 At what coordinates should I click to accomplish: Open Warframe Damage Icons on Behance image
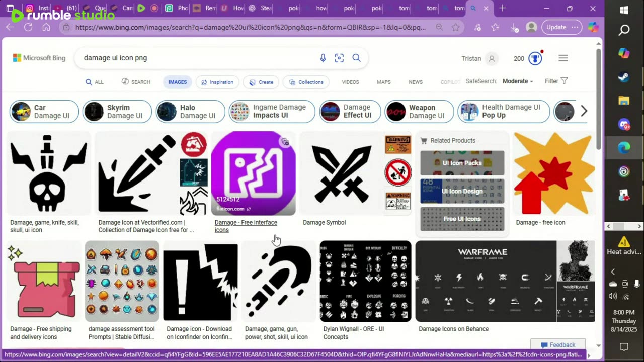(x=486, y=281)
